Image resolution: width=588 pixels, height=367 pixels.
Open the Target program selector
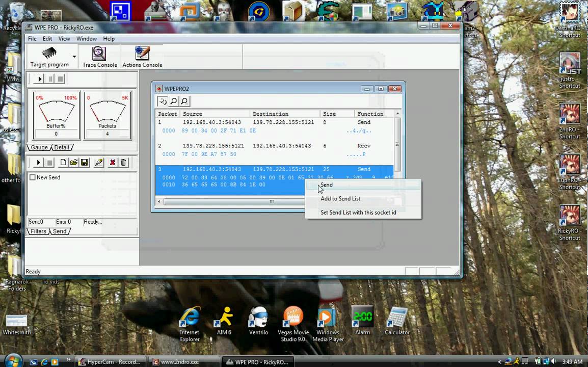pyautogui.click(x=49, y=57)
